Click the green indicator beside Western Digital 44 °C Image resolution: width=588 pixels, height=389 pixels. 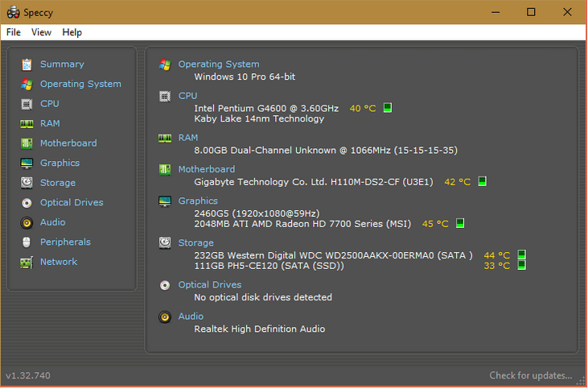click(x=521, y=255)
